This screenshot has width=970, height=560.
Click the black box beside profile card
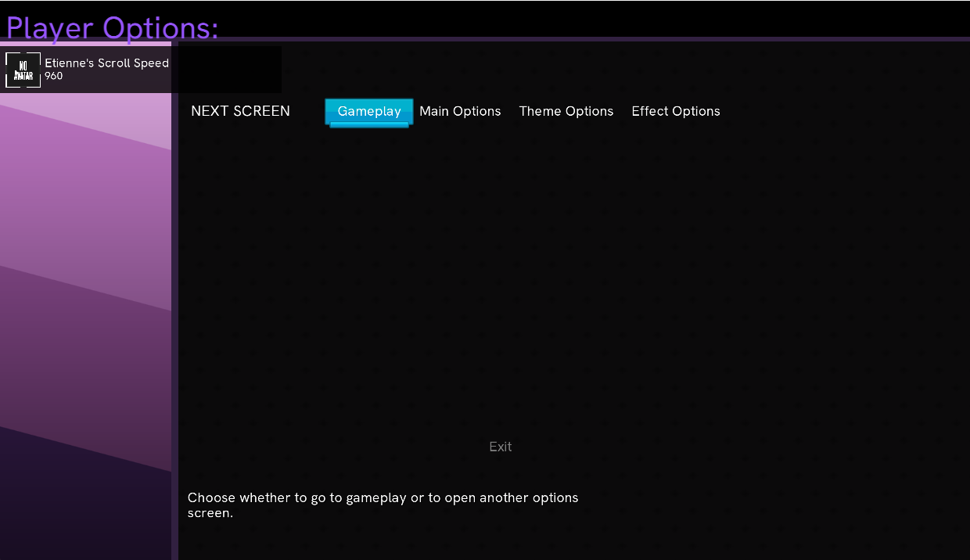click(x=227, y=70)
